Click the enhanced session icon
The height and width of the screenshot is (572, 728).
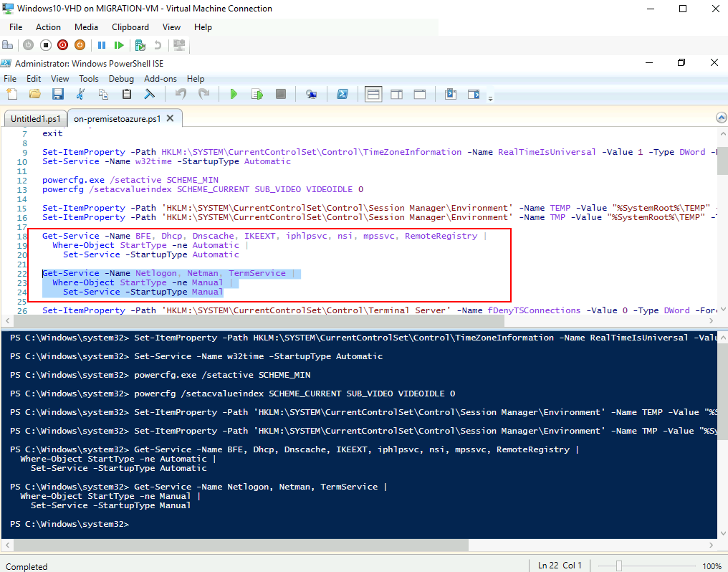(179, 45)
